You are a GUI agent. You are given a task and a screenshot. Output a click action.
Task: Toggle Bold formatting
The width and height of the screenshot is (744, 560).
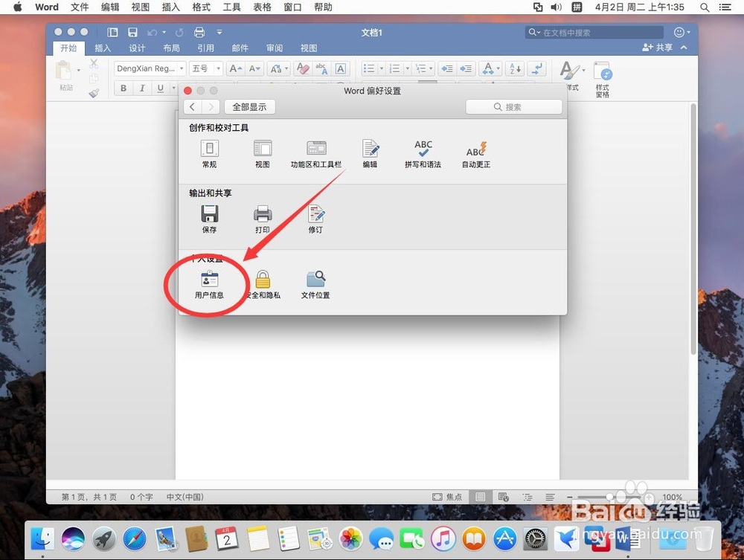[x=124, y=88]
